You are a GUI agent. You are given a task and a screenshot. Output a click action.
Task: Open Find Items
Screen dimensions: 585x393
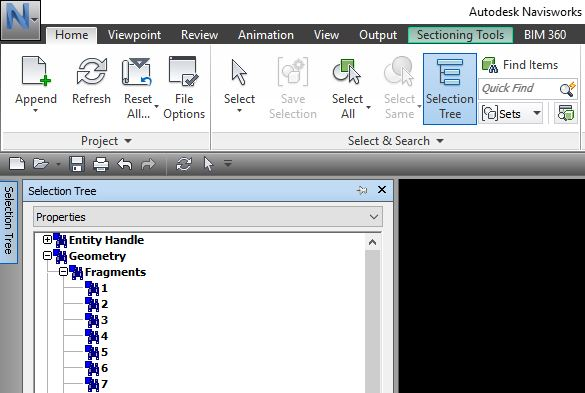tap(520, 65)
